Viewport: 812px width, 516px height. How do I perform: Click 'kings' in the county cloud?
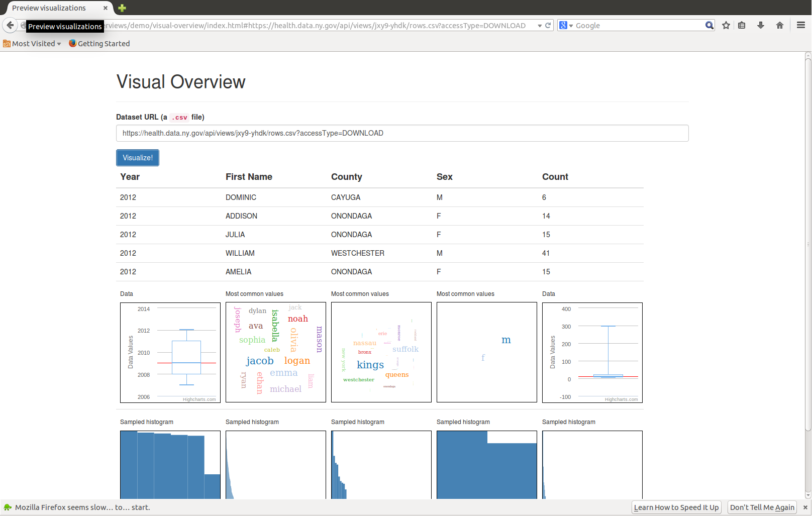pyautogui.click(x=370, y=365)
